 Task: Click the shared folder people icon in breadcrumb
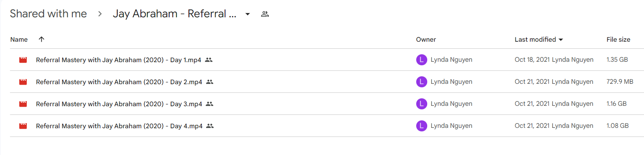tap(265, 14)
